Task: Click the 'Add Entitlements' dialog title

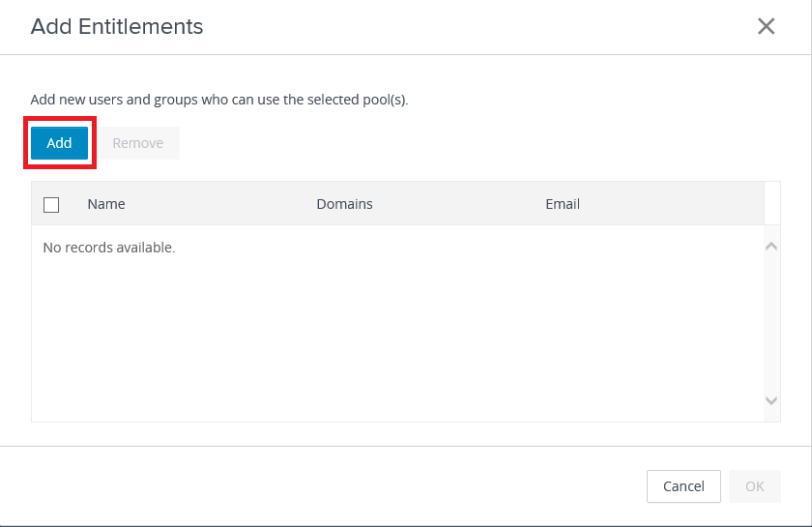Action: (x=117, y=26)
